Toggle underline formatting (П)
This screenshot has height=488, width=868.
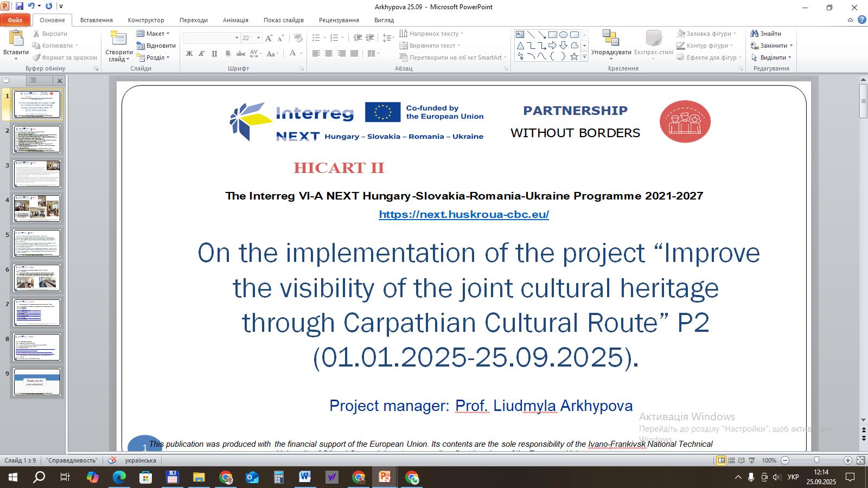point(214,54)
